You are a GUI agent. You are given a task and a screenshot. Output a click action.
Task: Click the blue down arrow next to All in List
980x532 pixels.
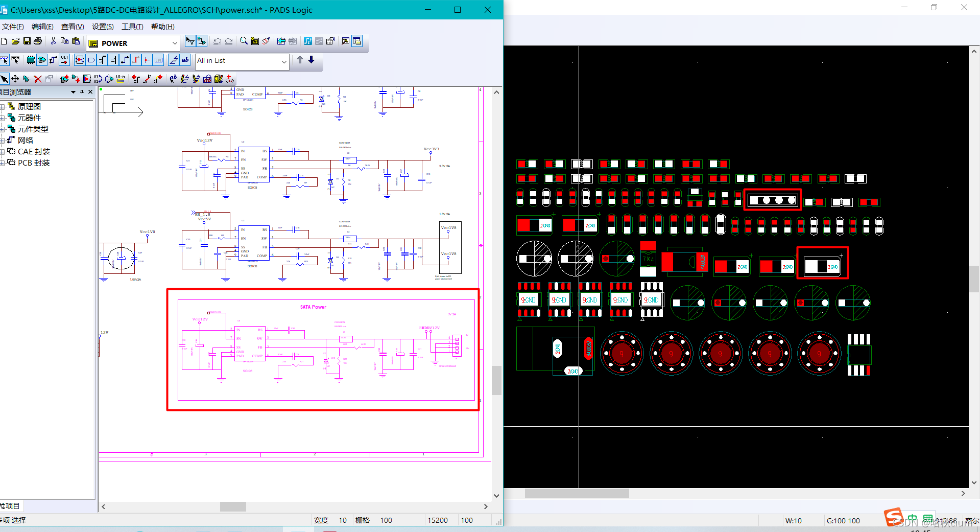[311, 60]
